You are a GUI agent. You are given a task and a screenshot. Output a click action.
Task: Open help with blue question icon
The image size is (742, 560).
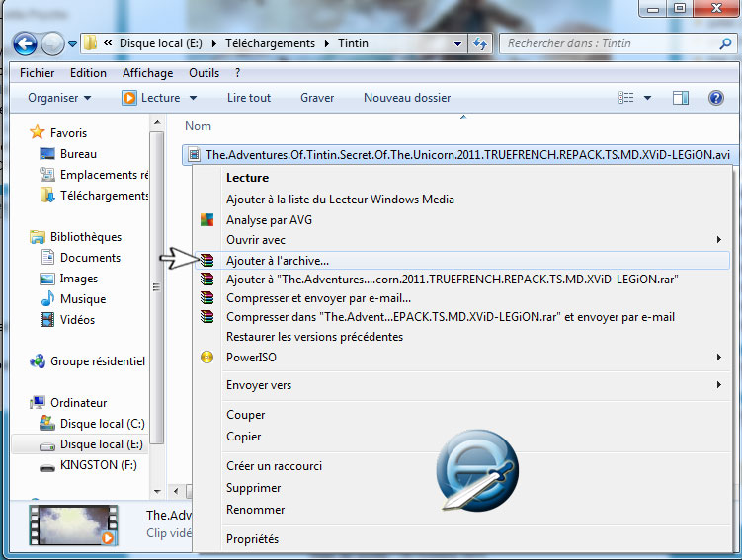[716, 98]
